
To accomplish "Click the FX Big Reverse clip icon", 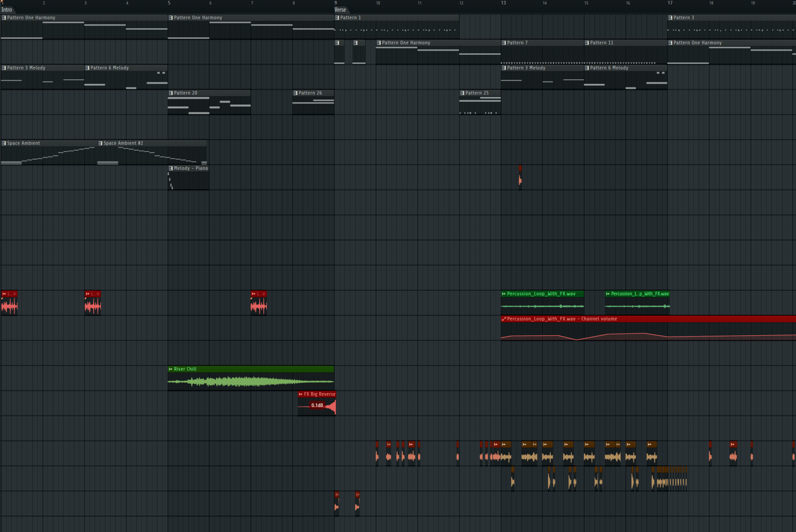I will coord(301,394).
